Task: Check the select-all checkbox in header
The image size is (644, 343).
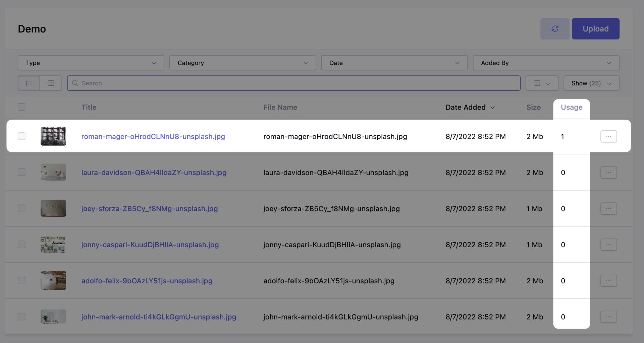Action: pos(21,107)
